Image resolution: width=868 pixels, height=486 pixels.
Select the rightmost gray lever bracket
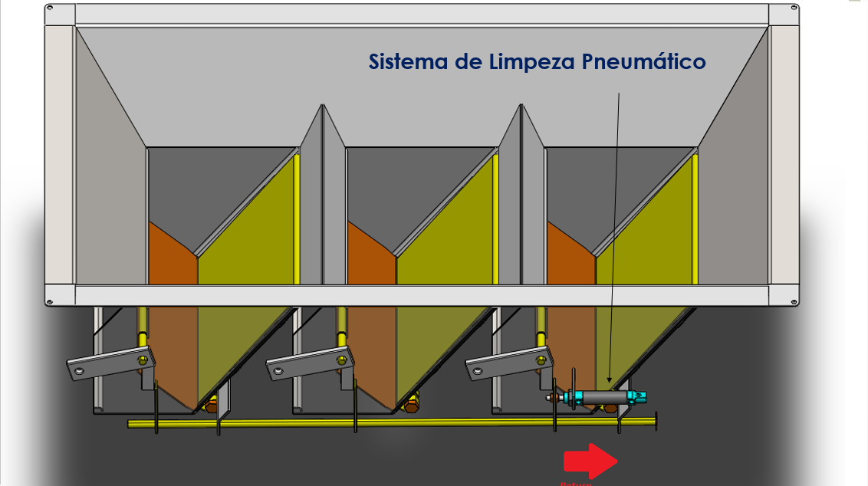click(x=509, y=363)
